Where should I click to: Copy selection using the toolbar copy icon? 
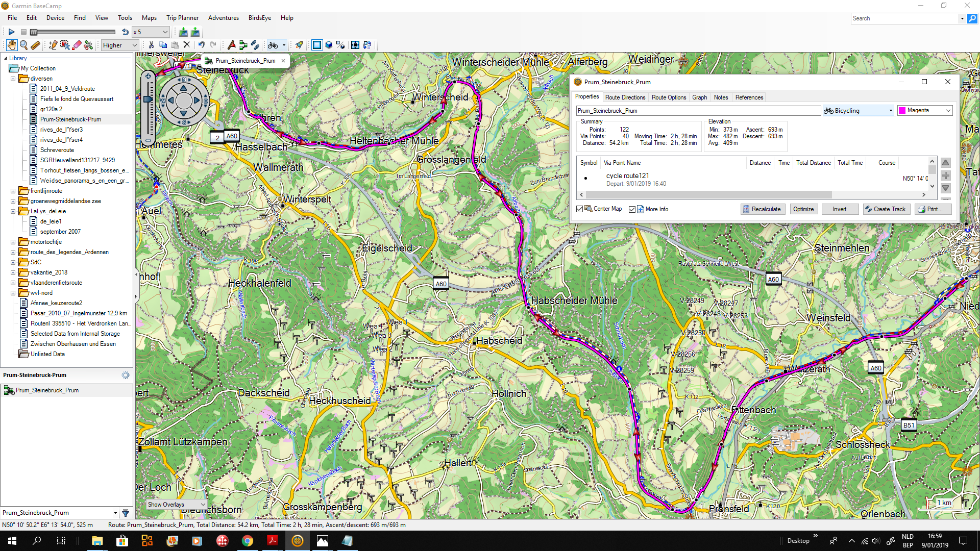pyautogui.click(x=163, y=45)
